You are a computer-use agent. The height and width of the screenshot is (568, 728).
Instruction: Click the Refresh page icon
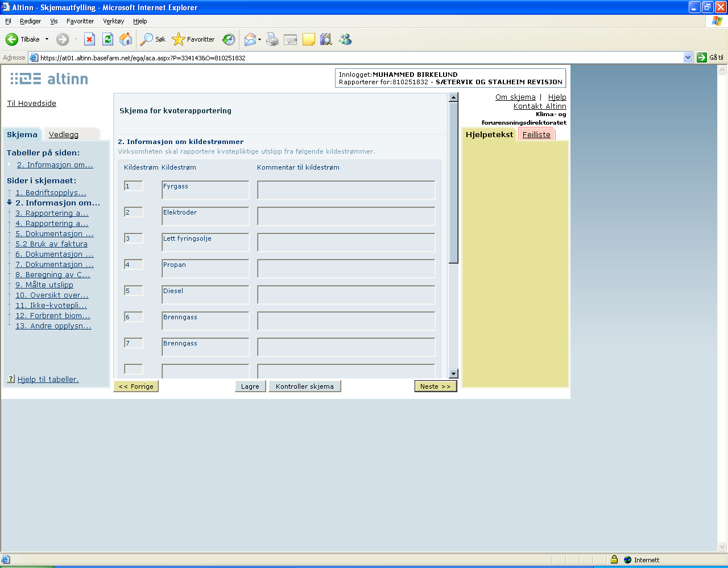(107, 39)
